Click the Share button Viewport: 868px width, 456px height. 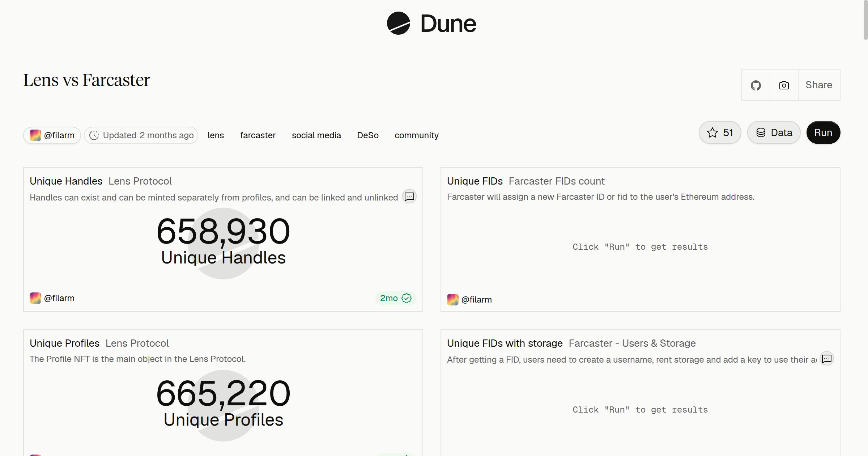tap(819, 85)
